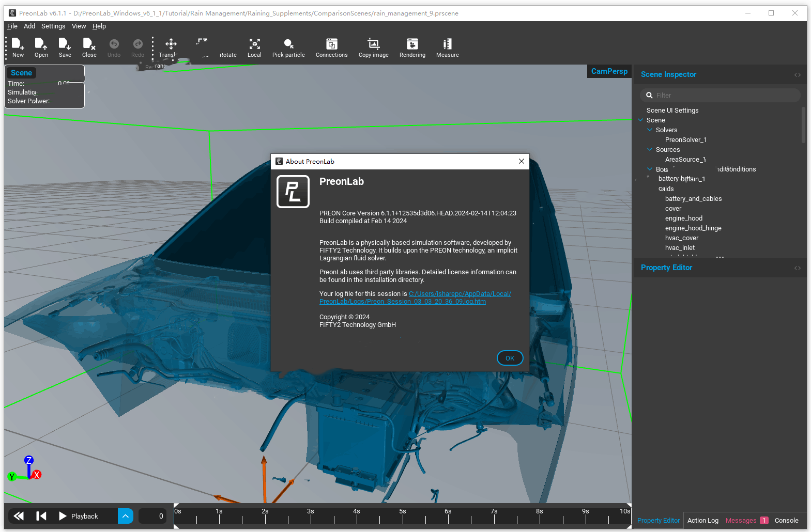Open the Help menu

(x=99, y=26)
